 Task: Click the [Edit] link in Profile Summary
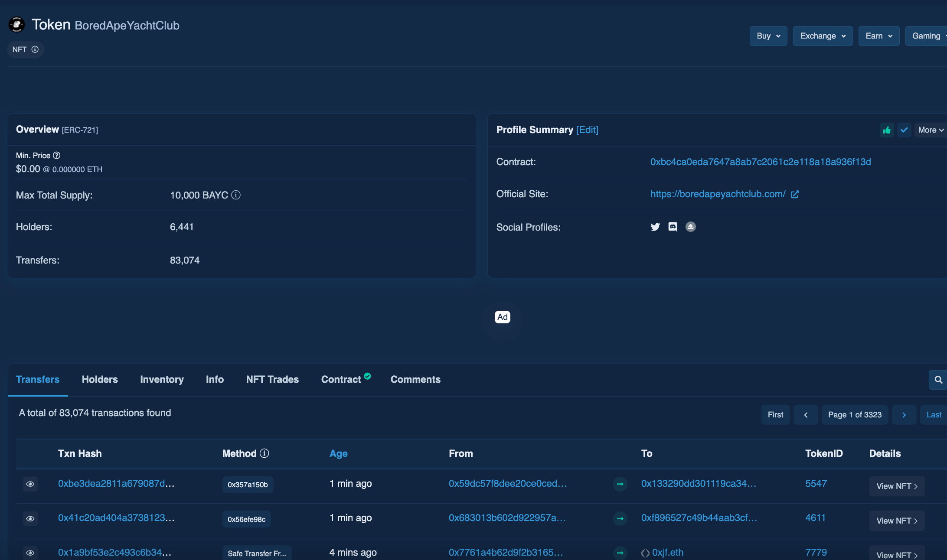pos(587,130)
